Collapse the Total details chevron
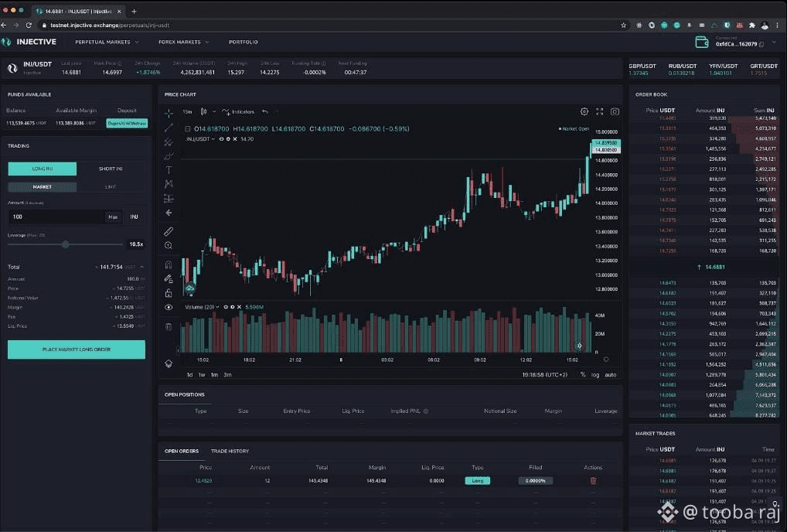This screenshot has width=787, height=532. point(142,267)
